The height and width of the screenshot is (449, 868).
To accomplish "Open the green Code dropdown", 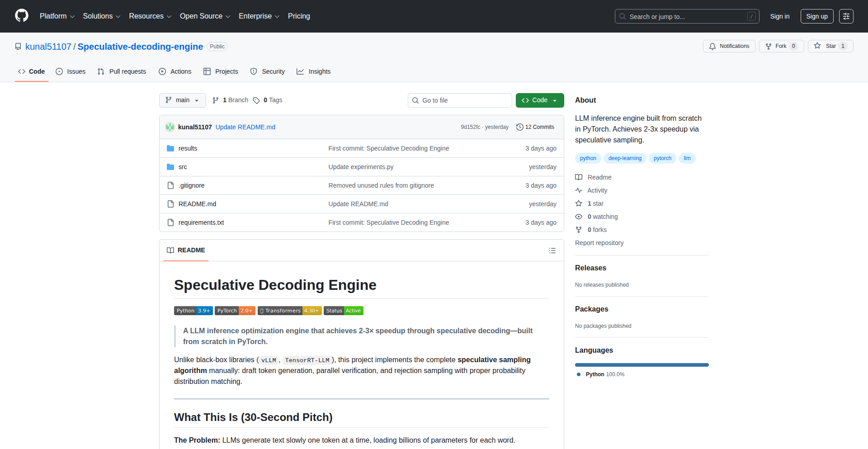I will point(539,100).
